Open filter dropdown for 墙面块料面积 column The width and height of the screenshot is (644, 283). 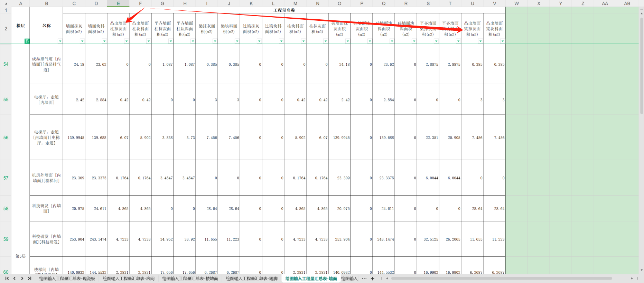tap(104, 41)
